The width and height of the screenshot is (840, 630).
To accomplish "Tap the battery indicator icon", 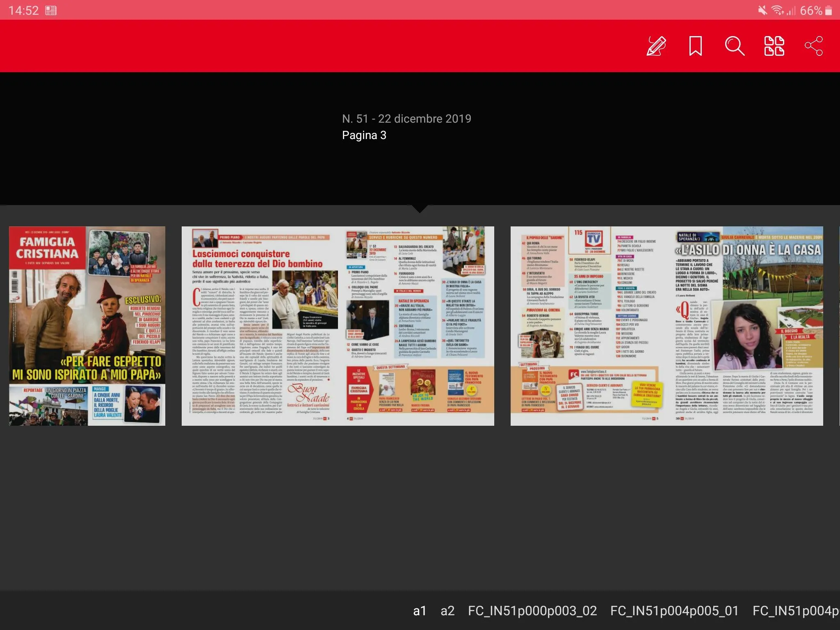I will (x=829, y=10).
